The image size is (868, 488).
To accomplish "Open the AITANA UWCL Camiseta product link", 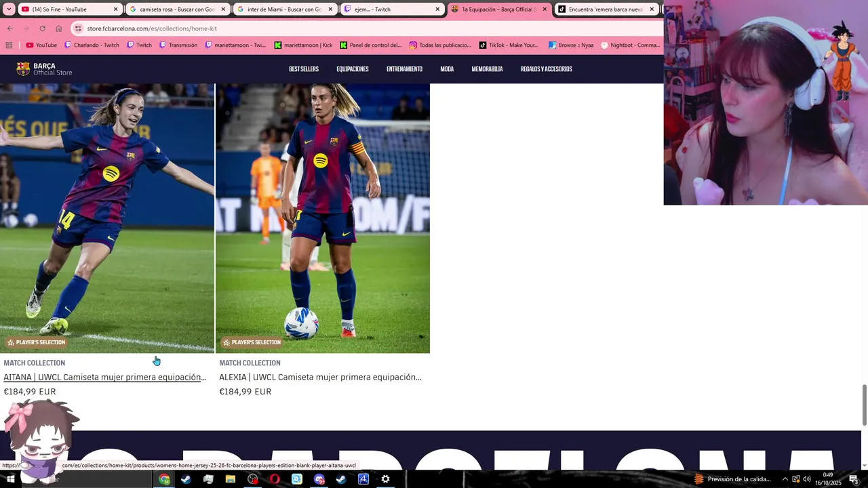I will 105,377.
